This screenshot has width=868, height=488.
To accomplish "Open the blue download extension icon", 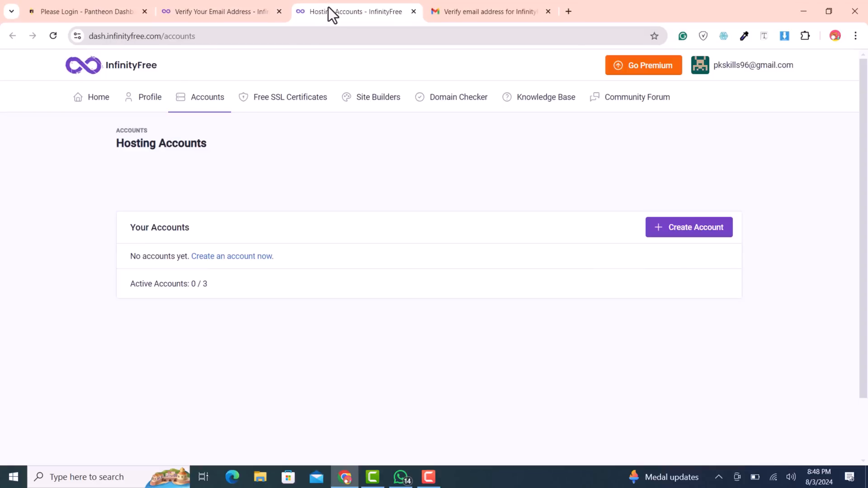I will tap(784, 36).
